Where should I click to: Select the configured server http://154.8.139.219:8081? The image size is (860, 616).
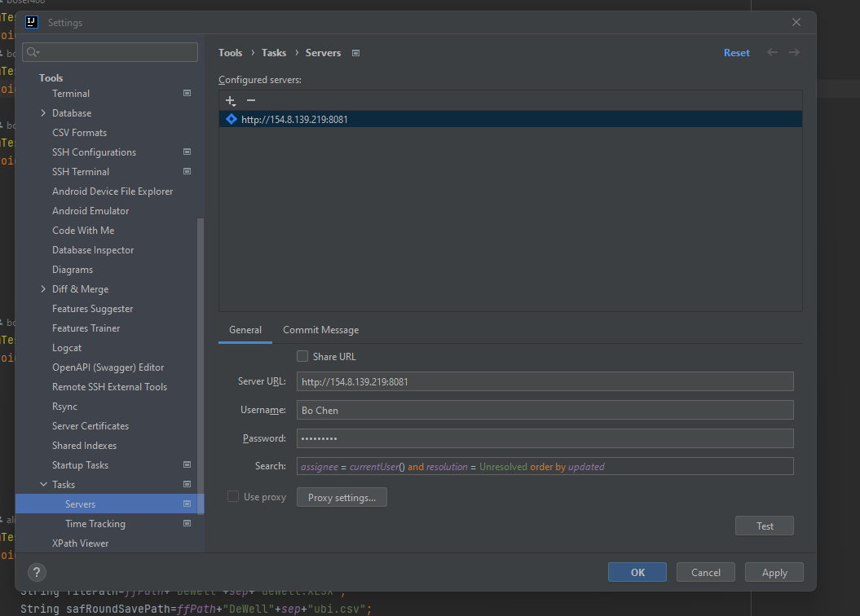[510, 120]
